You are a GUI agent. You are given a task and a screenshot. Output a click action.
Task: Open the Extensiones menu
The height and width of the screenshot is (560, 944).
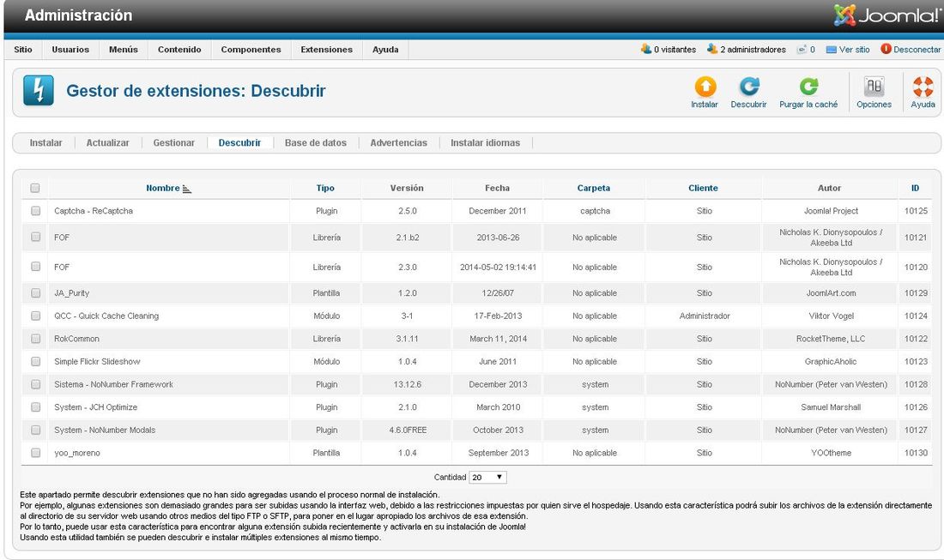[x=327, y=50]
